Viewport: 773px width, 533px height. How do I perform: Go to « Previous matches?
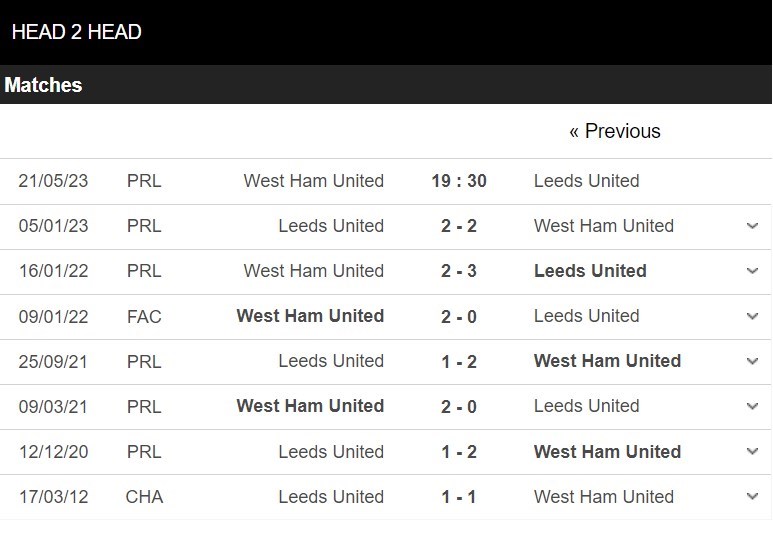tap(614, 131)
